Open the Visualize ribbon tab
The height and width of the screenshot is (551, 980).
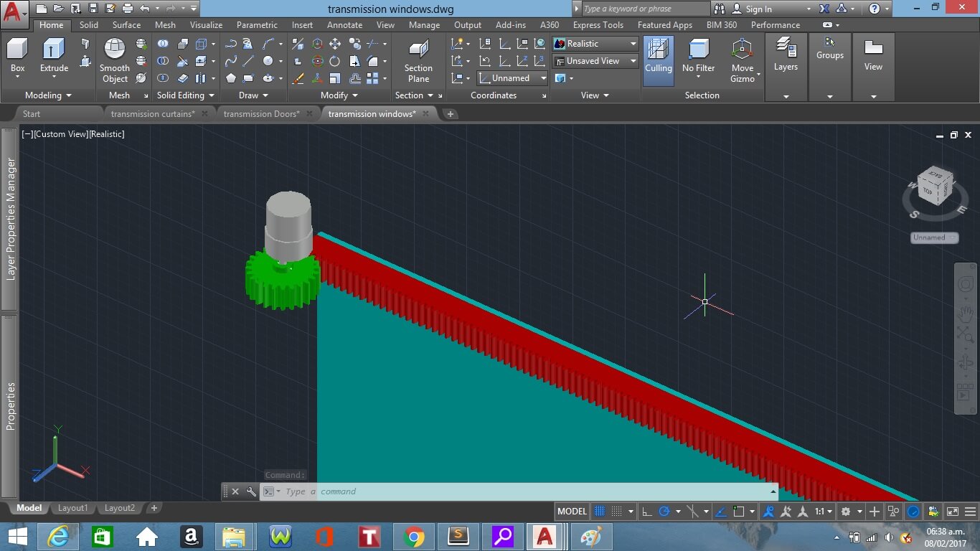point(206,24)
